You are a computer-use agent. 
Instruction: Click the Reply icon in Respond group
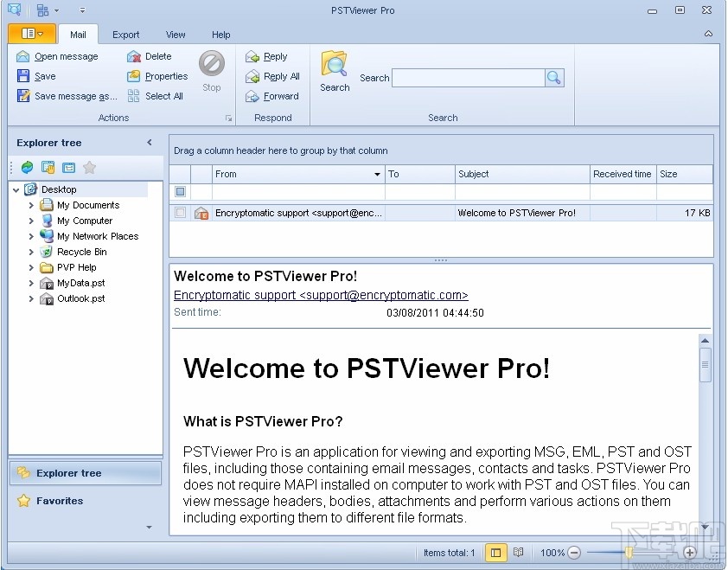(253, 55)
